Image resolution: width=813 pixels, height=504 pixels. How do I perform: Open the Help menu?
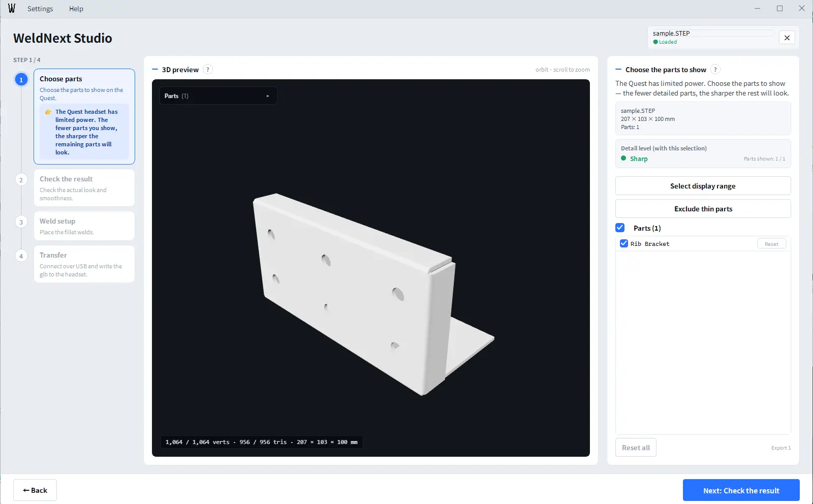pyautogui.click(x=76, y=9)
